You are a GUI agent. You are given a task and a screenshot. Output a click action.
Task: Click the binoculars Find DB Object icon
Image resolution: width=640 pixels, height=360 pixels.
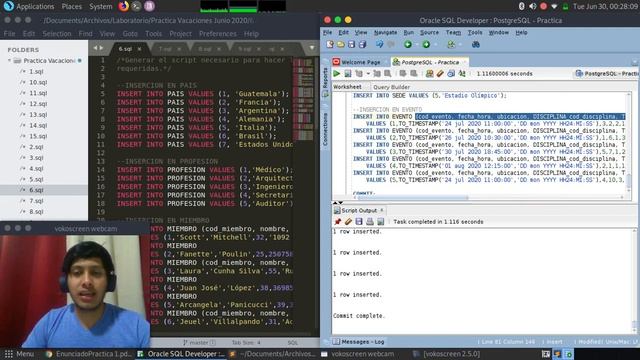click(476, 44)
